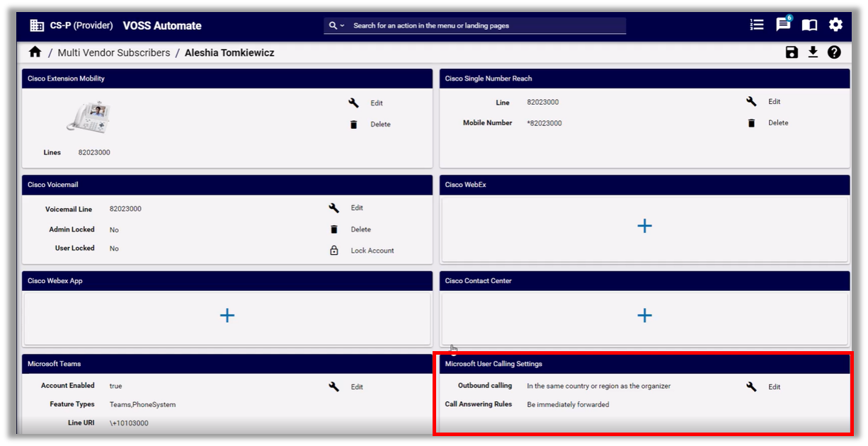868x446 pixels.
Task: Click the VOSS Automate building logo
Action: 36,24
